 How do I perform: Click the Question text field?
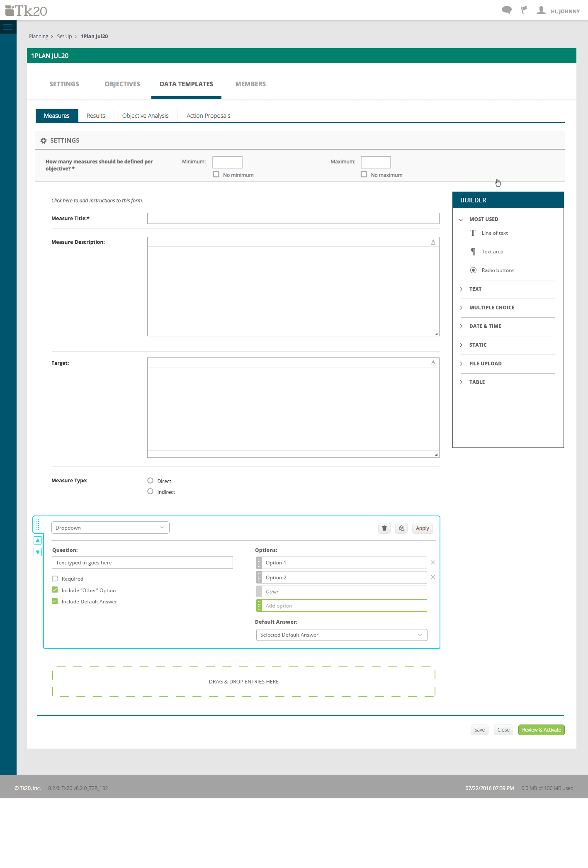[142, 563]
